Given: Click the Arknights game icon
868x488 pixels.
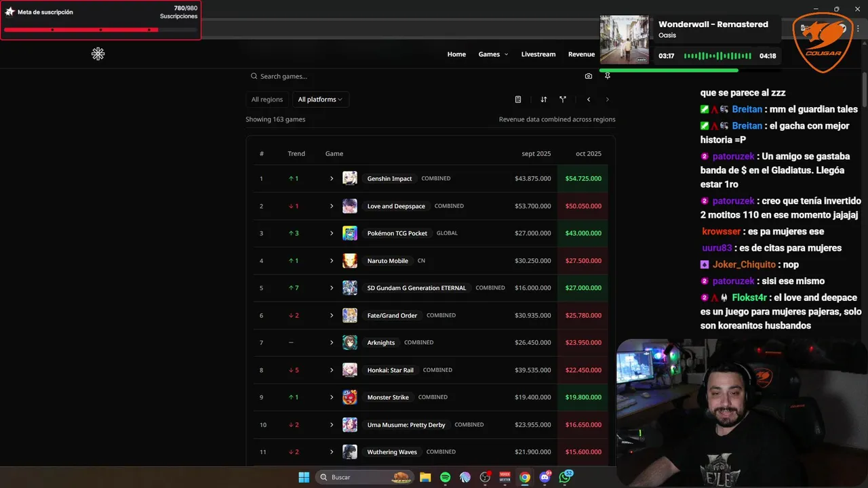Looking at the screenshot, I should [x=350, y=342].
